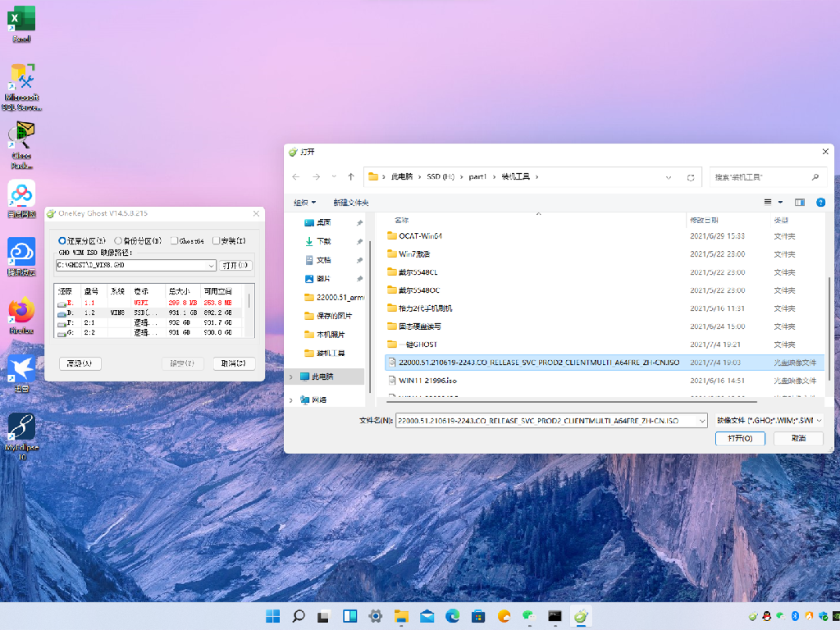Click the Microsoft Edge taskbar icon

coord(452,616)
